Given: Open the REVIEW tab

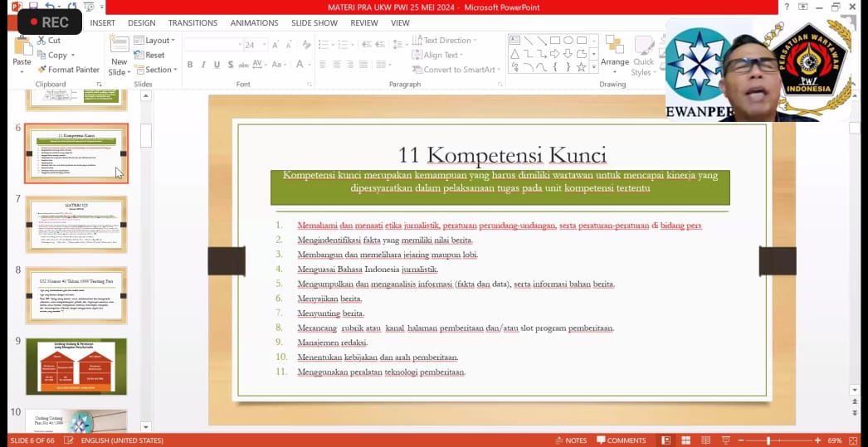Looking at the screenshot, I should pos(364,22).
